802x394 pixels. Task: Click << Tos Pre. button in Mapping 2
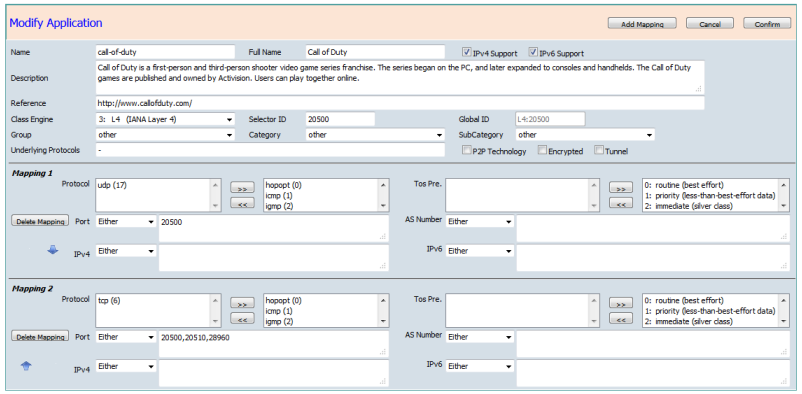click(x=621, y=319)
